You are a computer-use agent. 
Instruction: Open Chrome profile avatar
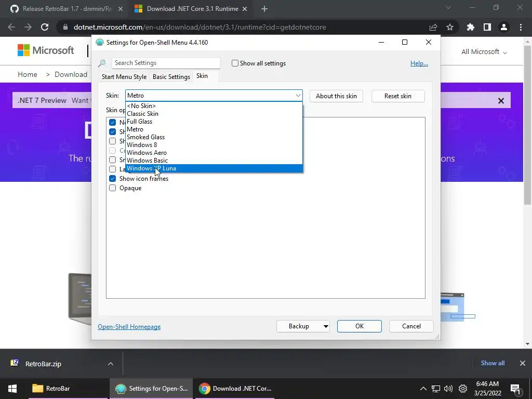pyautogui.click(x=504, y=27)
